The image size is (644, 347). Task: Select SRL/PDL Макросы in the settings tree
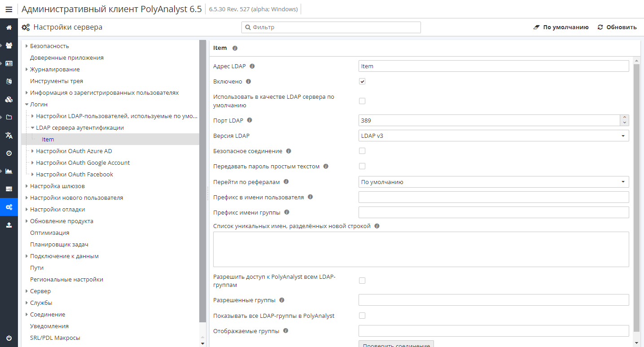tap(55, 338)
